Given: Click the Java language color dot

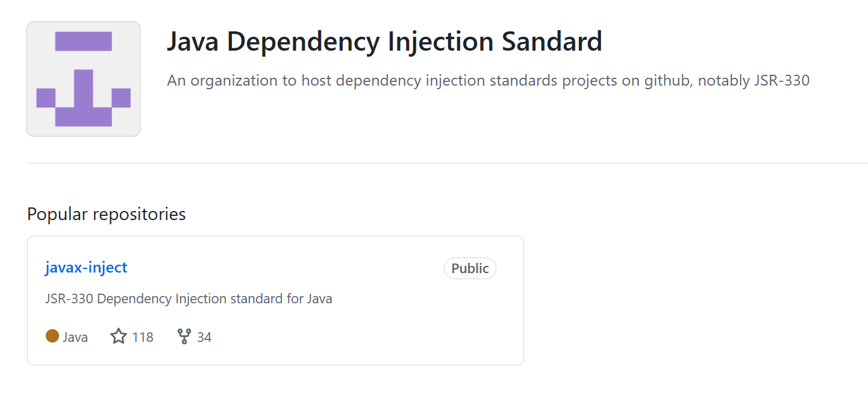Looking at the screenshot, I should click(x=52, y=336).
